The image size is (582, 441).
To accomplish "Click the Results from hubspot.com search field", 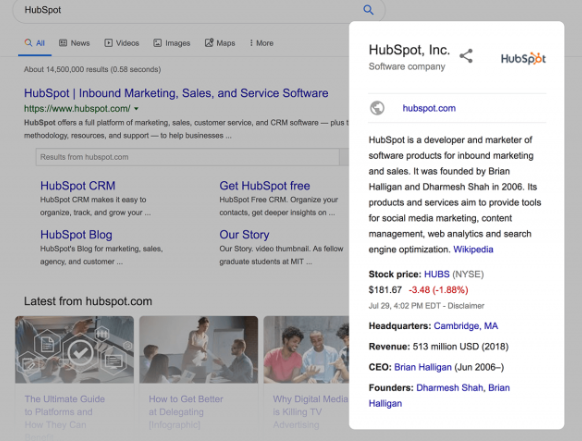I will pyautogui.click(x=187, y=157).
